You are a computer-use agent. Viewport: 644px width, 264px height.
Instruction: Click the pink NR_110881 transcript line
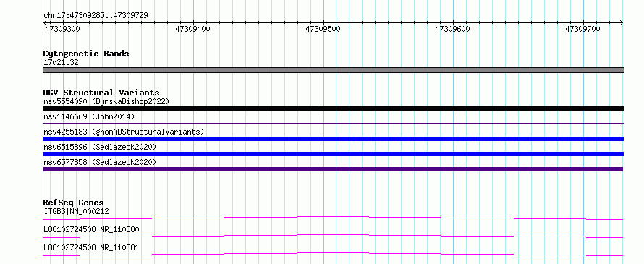(x=333, y=254)
